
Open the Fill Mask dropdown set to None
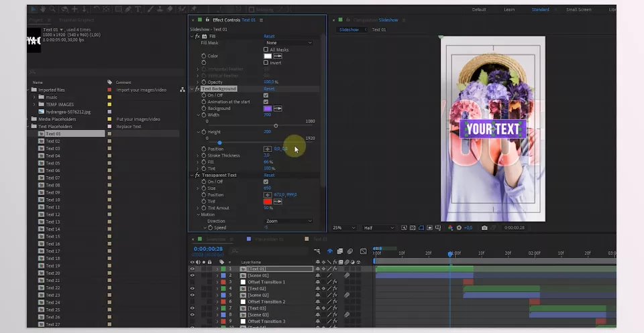pos(288,43)
